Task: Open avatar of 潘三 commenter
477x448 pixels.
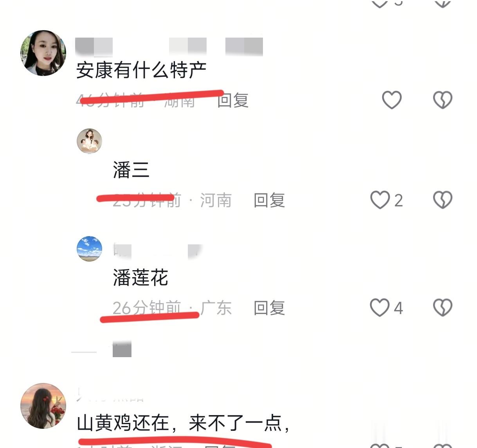Action: click(89, 141)
